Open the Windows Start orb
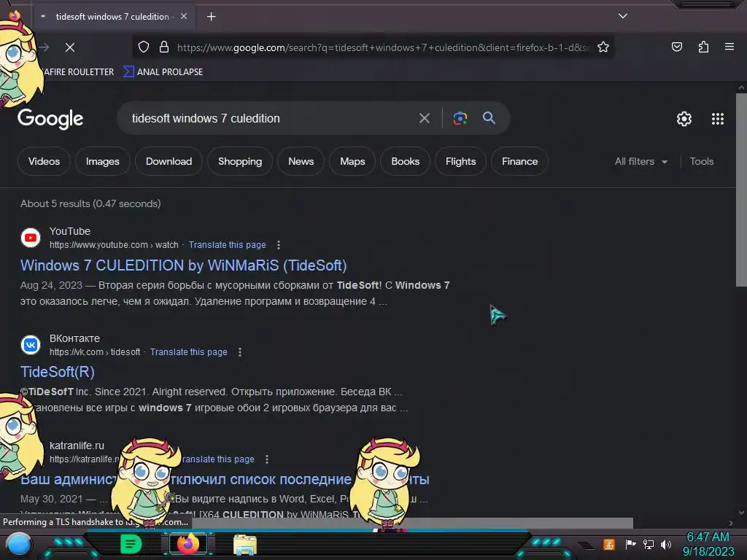This screenshot has height=560, width=747. click(18, 545)
